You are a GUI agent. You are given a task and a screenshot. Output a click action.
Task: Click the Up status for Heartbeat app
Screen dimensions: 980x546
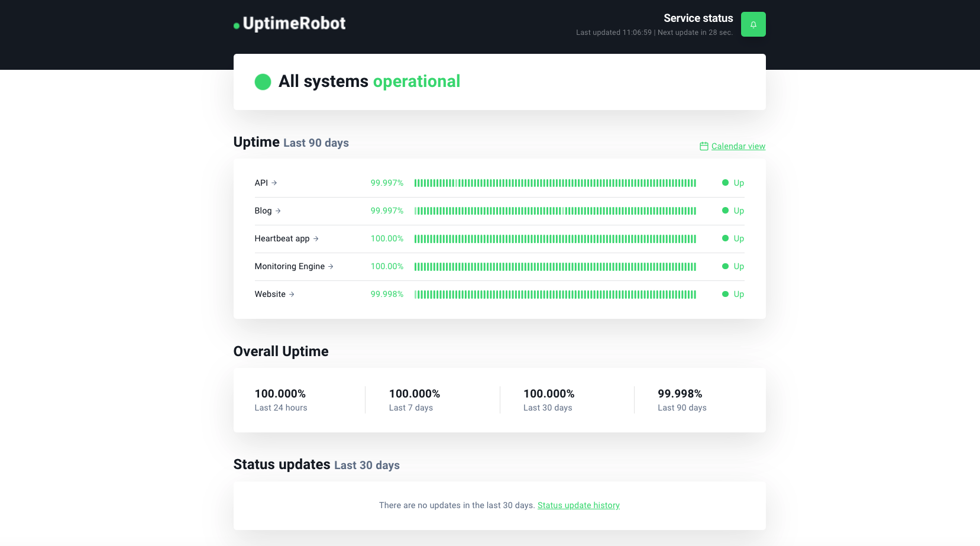coord(733,238)
